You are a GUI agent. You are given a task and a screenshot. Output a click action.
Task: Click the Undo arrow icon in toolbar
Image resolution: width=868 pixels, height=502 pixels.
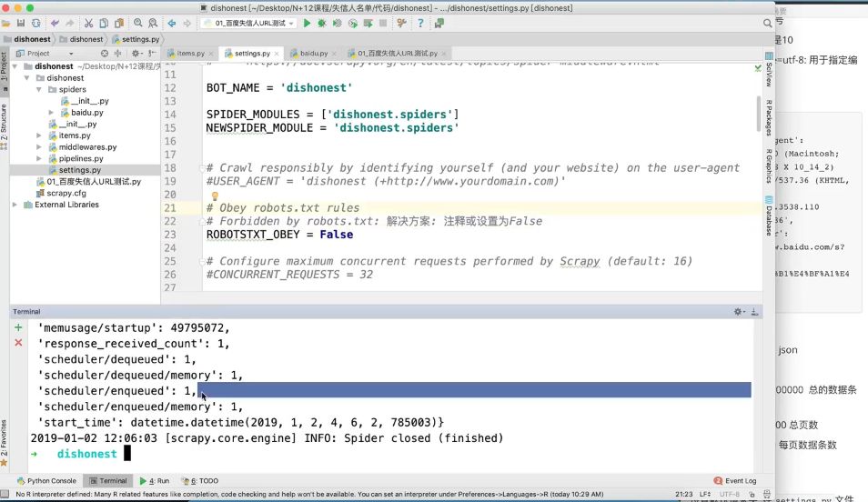(x=55, y=23)
